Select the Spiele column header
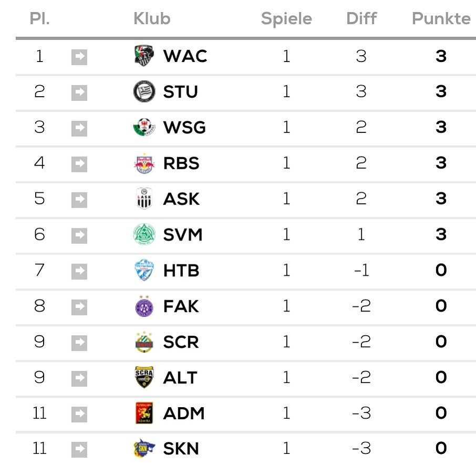The width and height of the screenshot is (476, 476). (x=286, y=18)
